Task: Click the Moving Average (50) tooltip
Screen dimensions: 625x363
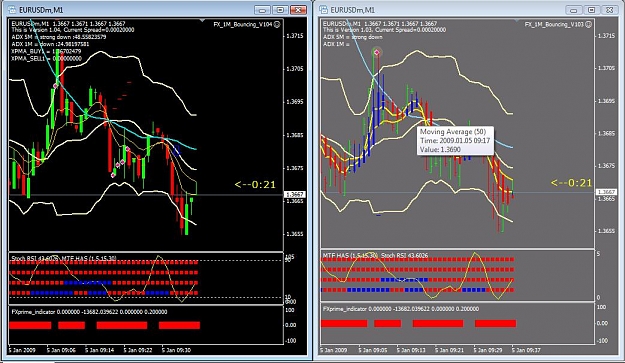Action: pos(455,141)
